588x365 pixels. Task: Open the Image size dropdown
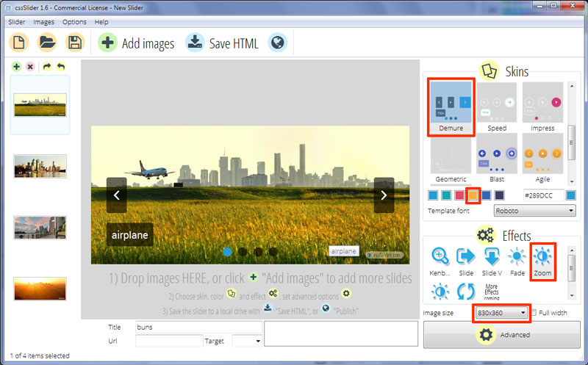pos(502,313)
